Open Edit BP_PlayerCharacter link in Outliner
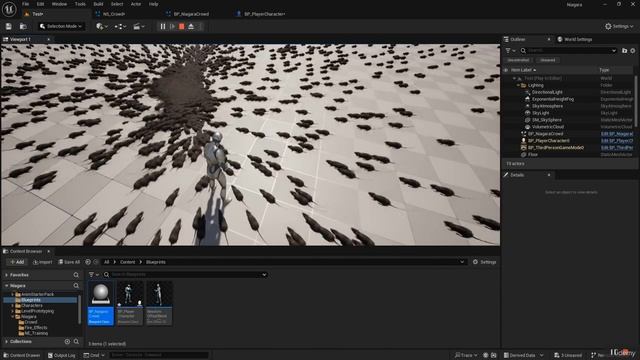This screenshot has width=640, height=360. [617, 141]
